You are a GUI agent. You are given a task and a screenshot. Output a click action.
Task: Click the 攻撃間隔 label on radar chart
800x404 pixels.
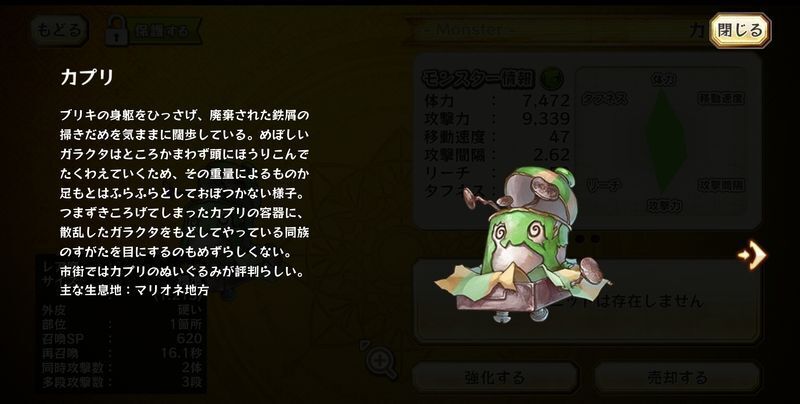(721, 184)
